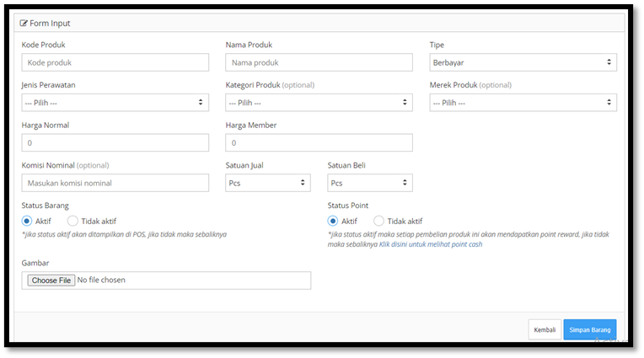The image size is (644, 358).
Task: Open the Satuan Jual dropdown
Action: 268,183
